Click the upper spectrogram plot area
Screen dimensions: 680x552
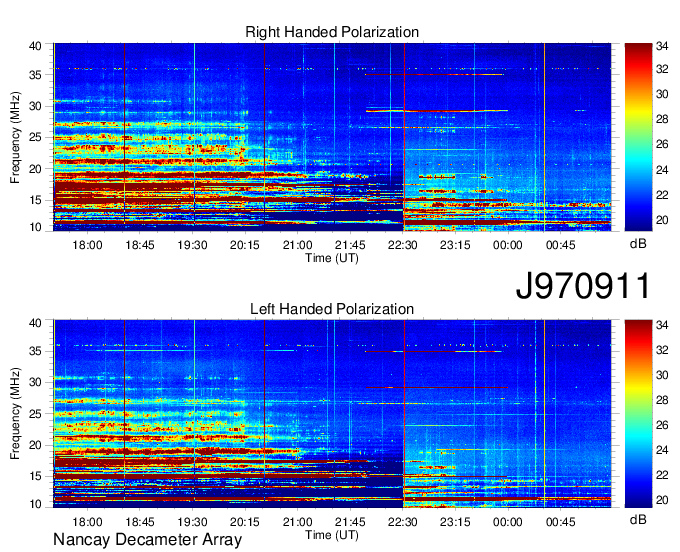[x=332, y=137]
